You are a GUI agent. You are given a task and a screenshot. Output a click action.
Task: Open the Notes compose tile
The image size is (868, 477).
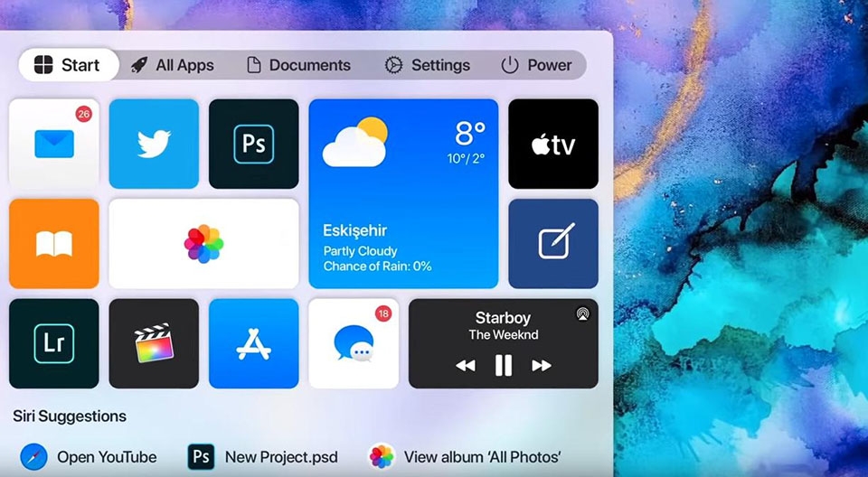click(x=553, y=244)
